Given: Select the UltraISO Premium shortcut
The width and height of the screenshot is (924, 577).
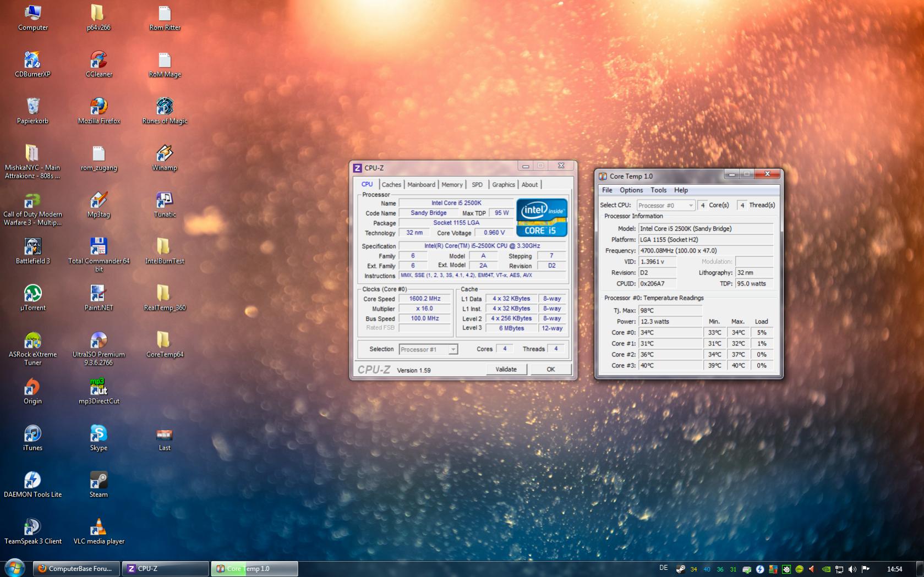Looking at the screenshot, I should [99, 349].
